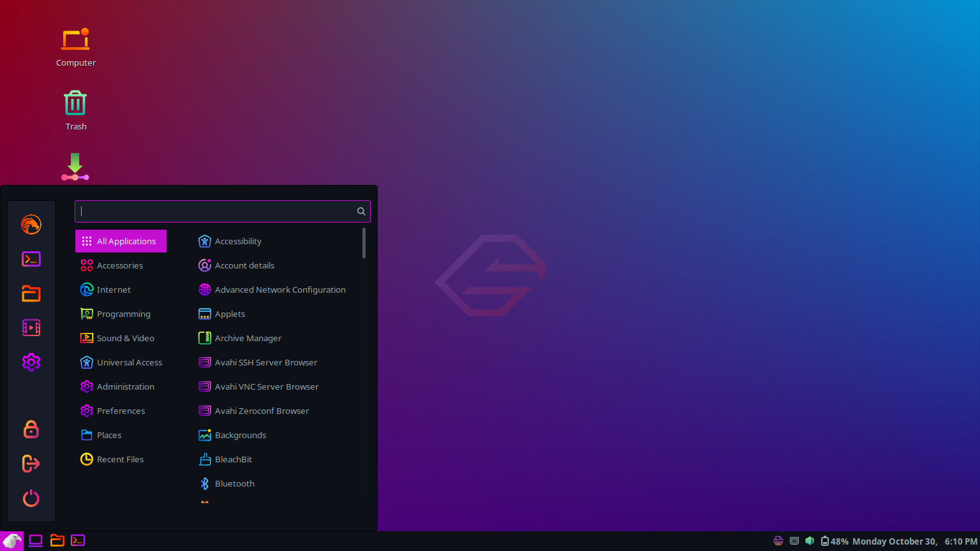980x551 pixels.
Task: Log out using the exit arrow icon
Action: click(x=31, y=464)
